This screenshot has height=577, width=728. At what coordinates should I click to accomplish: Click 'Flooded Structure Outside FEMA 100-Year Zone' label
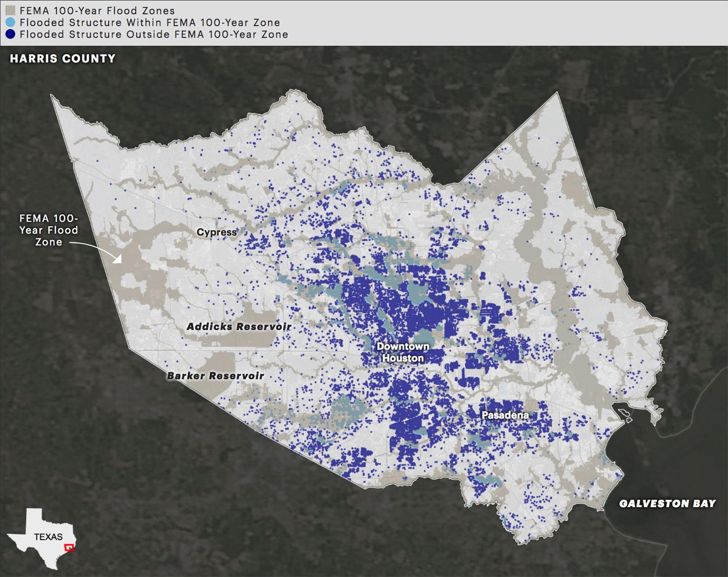pos(154,34)
